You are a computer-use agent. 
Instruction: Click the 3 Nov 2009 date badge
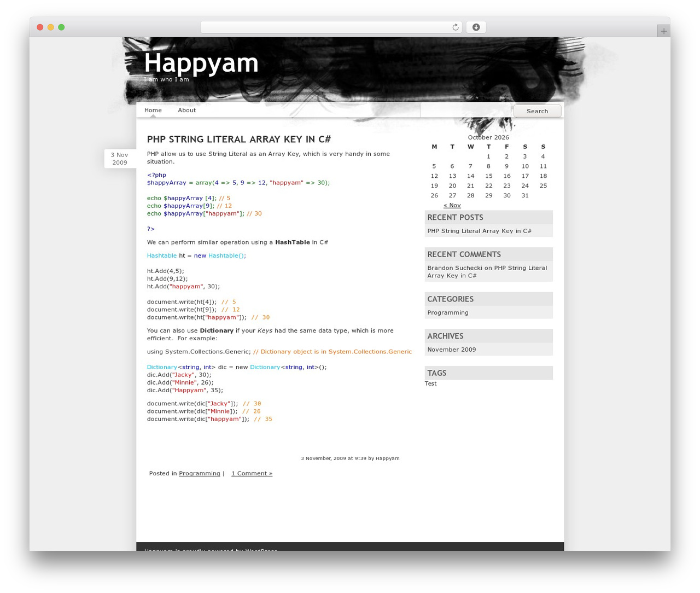click(120, 159)
